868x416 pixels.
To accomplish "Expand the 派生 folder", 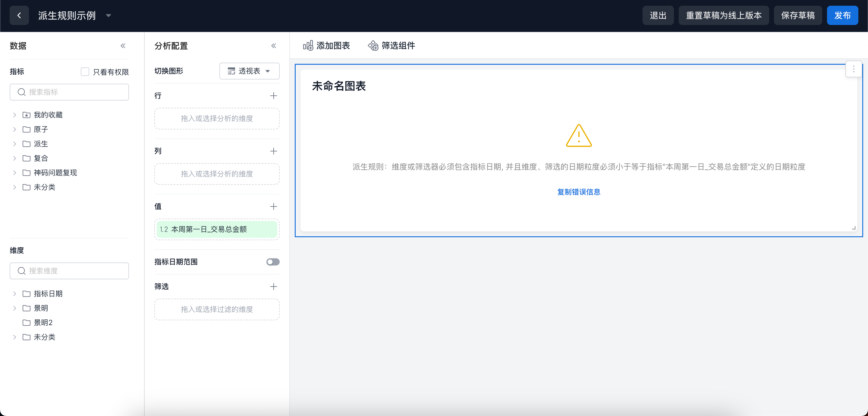I will pyautogui.click(x=14, y=144).
